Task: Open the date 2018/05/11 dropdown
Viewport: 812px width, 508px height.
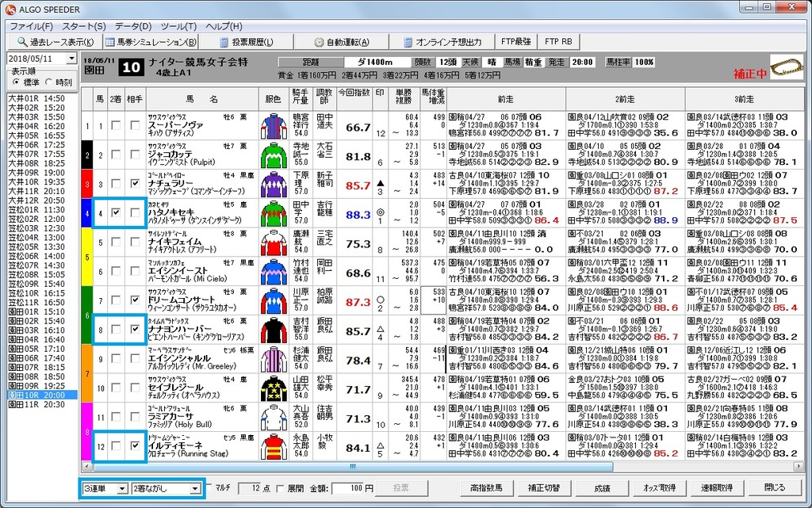Action: point(71,59)
